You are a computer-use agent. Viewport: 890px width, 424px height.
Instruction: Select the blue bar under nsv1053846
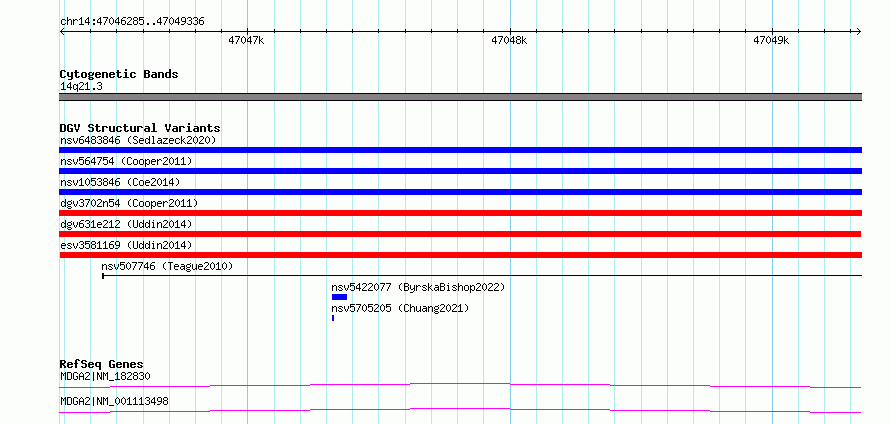coord(460,192)
